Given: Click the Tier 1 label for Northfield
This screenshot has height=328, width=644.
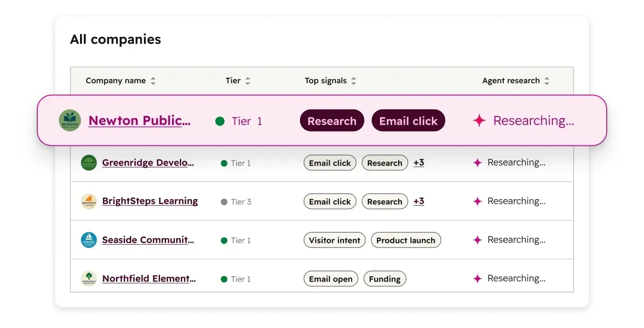Looking at the screenshot, I should click(x=241, y=279).
